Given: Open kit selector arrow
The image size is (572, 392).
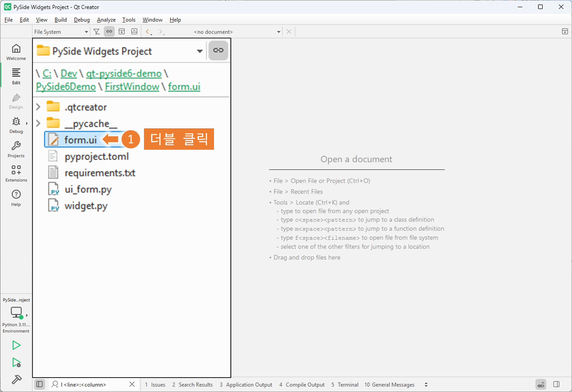Looking at the screenshot, I should 27,315.
